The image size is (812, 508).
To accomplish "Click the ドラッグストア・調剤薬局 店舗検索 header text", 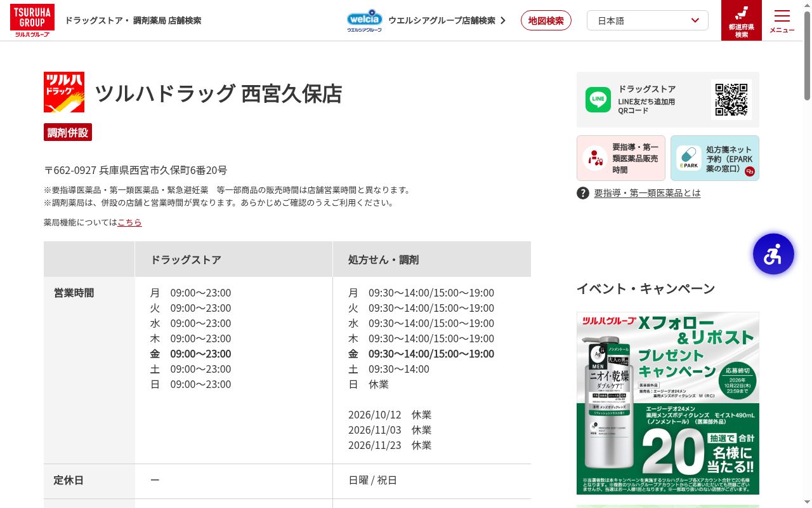I will (x=133, y=20).
